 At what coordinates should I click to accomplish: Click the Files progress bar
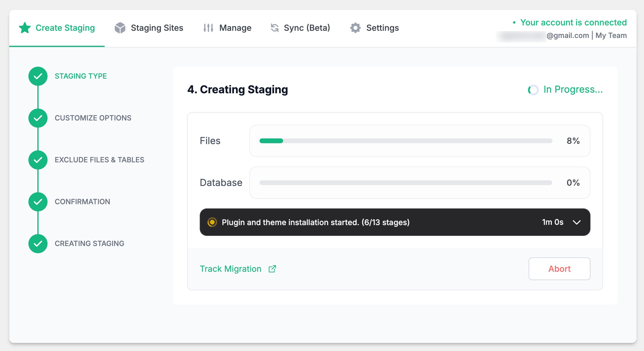[x=405, y=141]
